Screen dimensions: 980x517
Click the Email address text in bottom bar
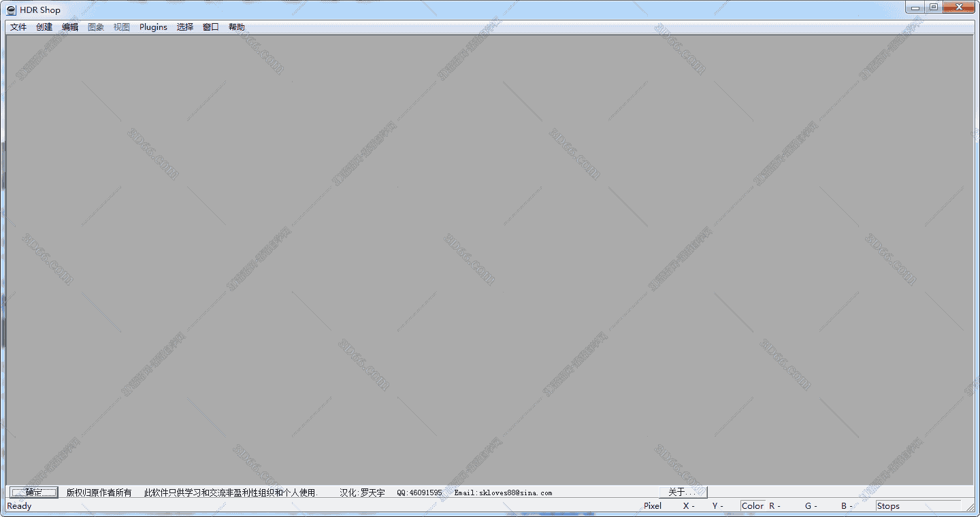coord(503,493)
